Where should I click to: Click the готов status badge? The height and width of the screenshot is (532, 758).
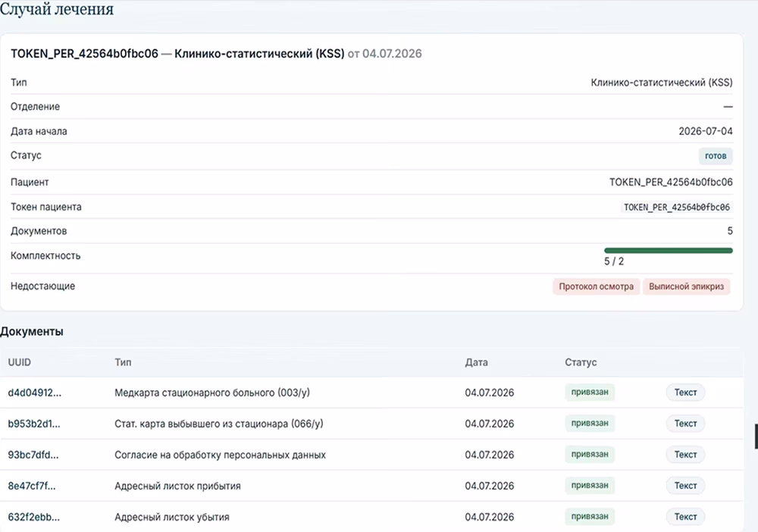click(x=716, y=156)
